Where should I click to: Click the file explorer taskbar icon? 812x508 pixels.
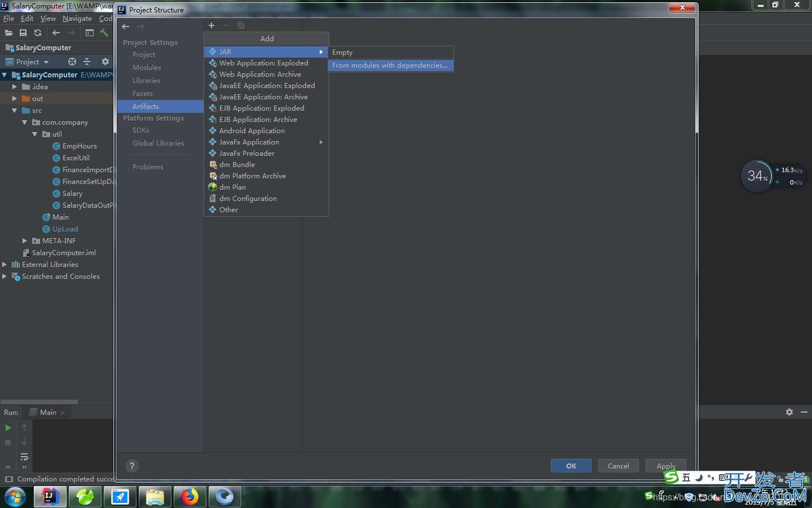click(155, 497)
